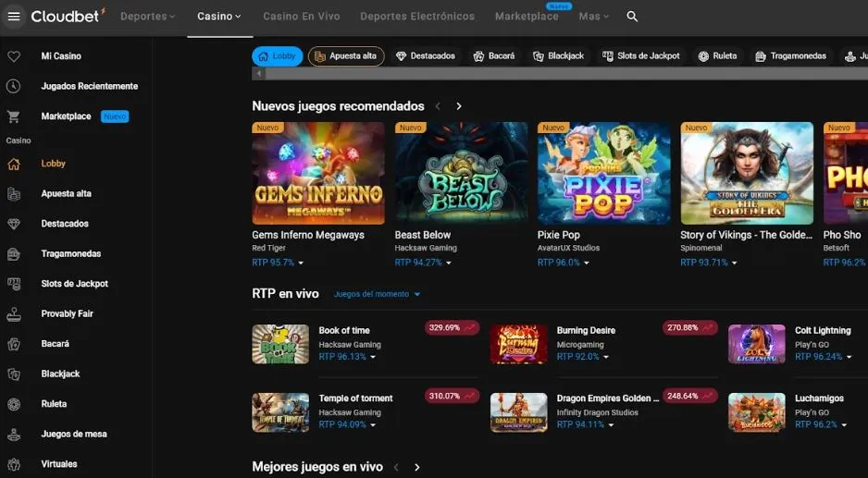
Task: Click the Mi Casino heart icon
Action: click(x=13, y=56)
